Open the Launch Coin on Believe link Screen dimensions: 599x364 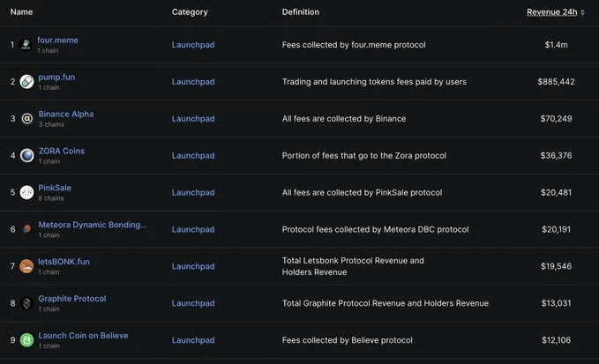pyautogui.click(x=83, y=336)
